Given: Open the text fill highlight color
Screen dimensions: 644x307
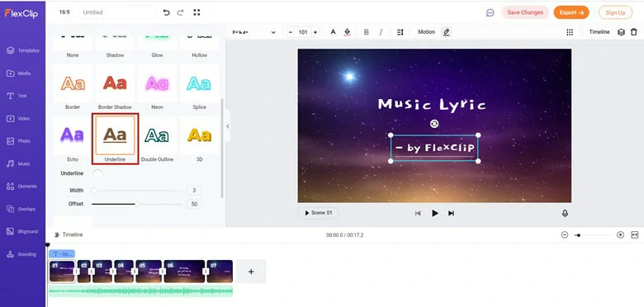Looking at the screenshot, I should [x=347, y=32].
